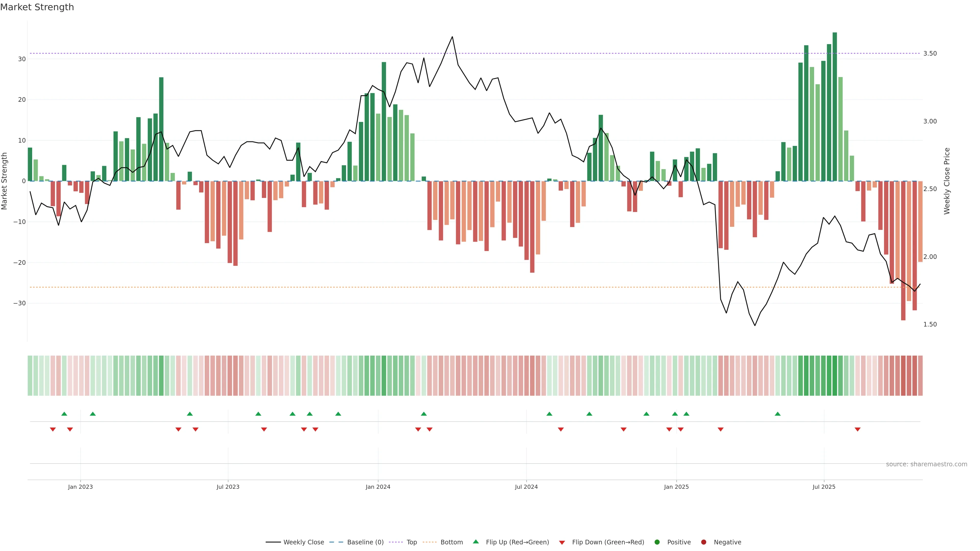Click the last red flip-down marker in the flip row
Screen dimensions: 980x551
click(857, 429)
